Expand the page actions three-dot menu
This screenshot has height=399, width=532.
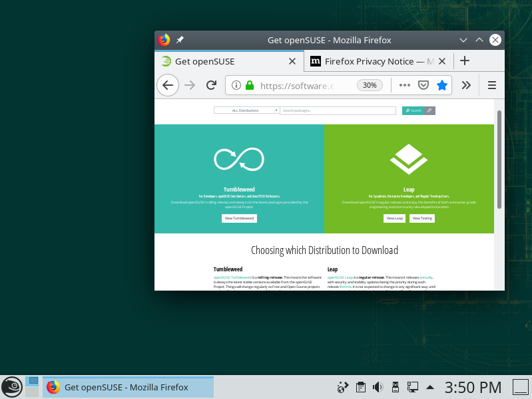coord(404,85)
